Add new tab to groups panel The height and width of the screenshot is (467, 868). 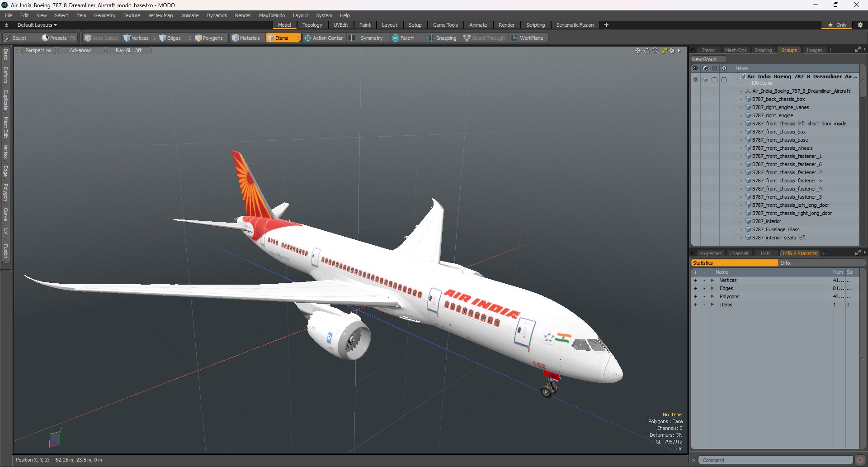830,50
